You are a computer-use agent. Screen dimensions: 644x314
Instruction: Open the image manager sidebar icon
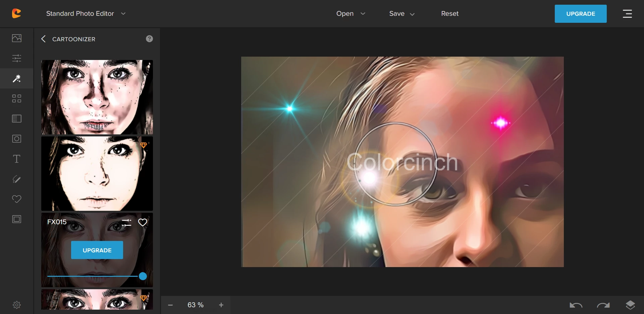point(16,38)
